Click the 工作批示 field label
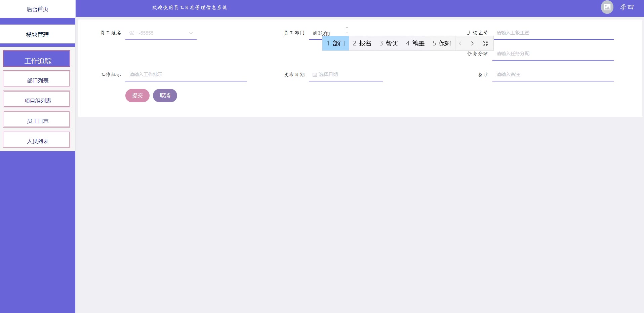 click(111, 75)
